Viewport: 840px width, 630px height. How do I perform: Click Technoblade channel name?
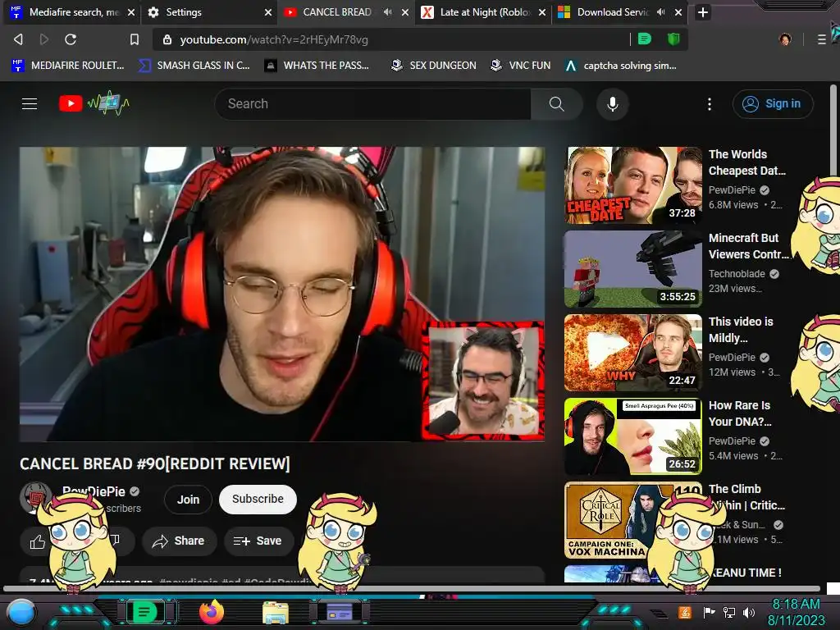click(737, 274)
